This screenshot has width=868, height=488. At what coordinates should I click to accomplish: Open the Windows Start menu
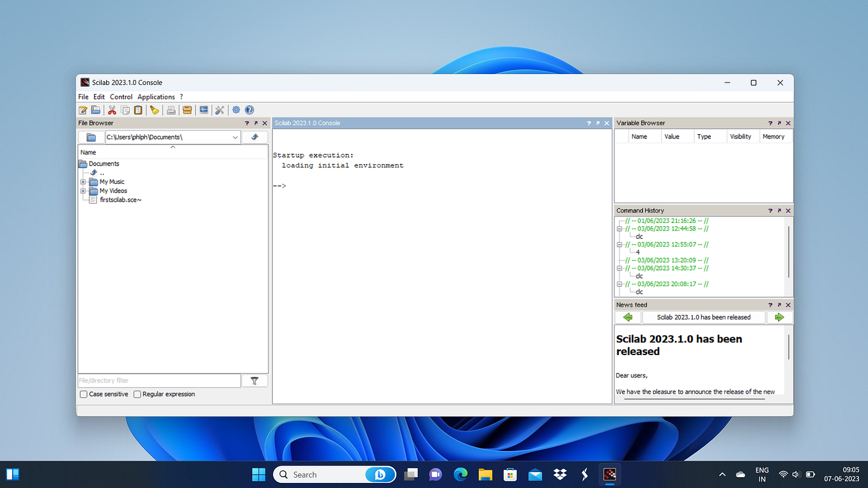tap(259, 475)
